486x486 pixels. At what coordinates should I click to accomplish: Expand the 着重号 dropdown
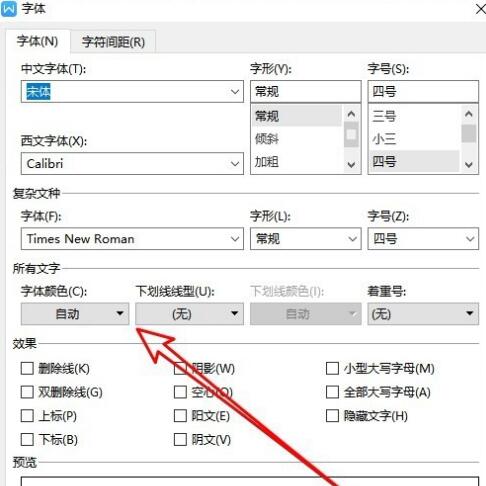[423, 314]
